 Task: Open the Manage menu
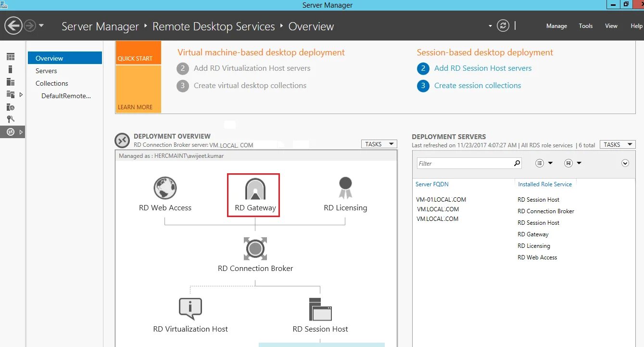coord(556,26)
